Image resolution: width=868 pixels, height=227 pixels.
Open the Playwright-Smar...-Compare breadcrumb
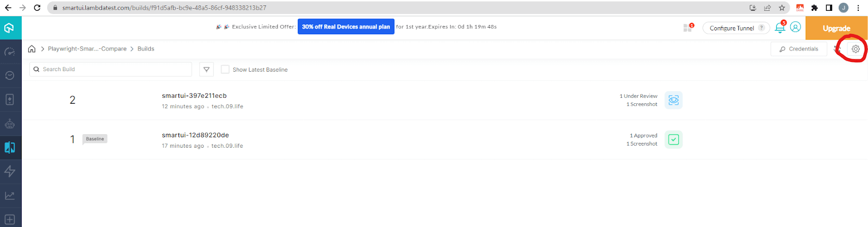87,49
